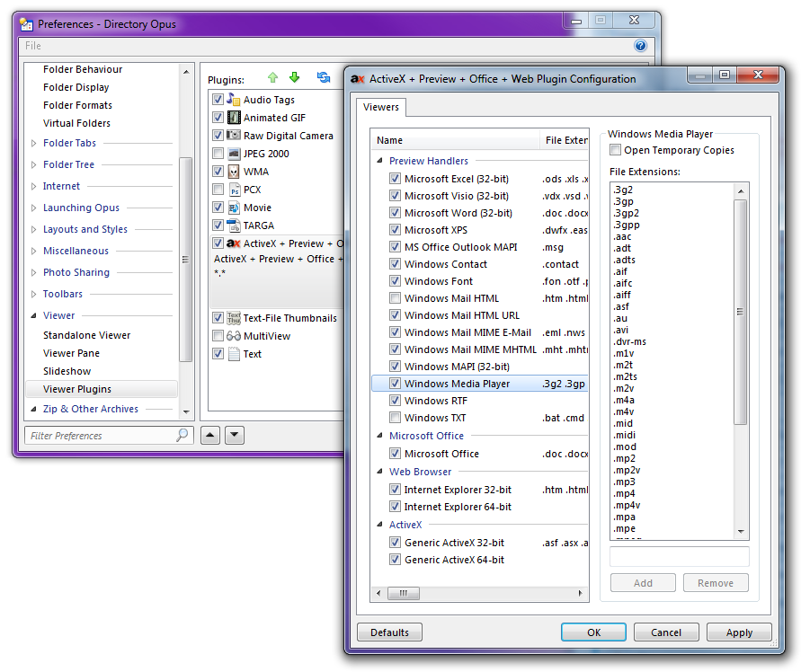Open Viewer Pane preferences page
Screen dimensions: 801x672
[x=72, y=353]
